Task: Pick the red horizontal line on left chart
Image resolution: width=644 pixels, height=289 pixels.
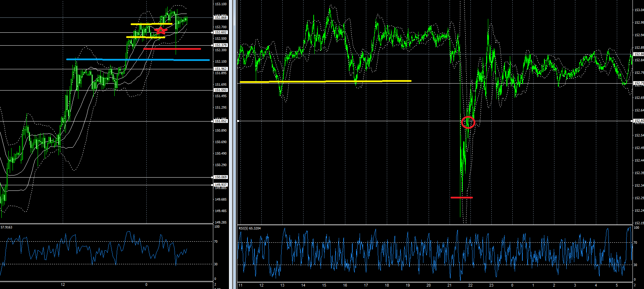Action: [x=172, y=49]
